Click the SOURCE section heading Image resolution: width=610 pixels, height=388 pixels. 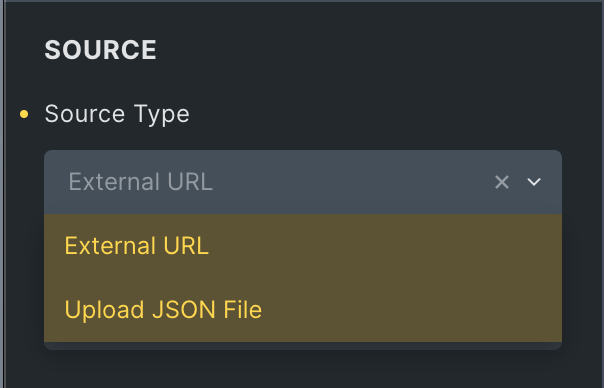(100, 50)
